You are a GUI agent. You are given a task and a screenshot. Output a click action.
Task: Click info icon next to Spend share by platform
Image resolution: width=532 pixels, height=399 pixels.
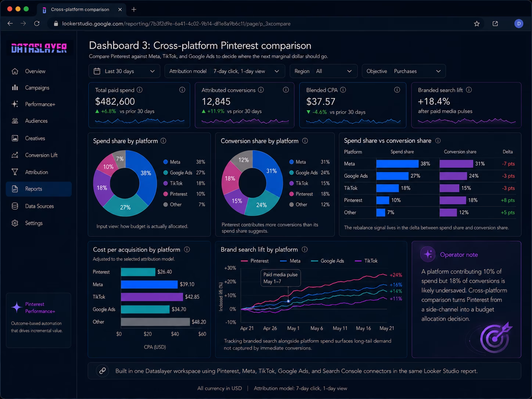click(163, 141)
